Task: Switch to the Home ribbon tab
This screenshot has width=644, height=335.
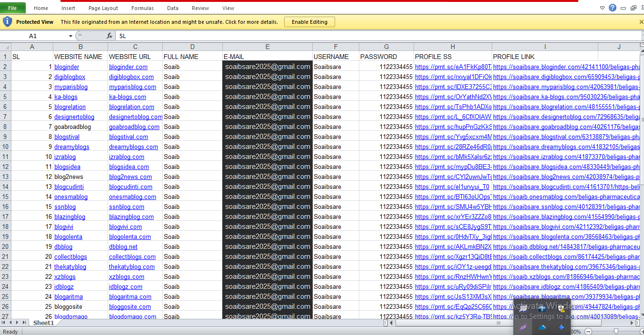Action: click(x=41, y=8)
